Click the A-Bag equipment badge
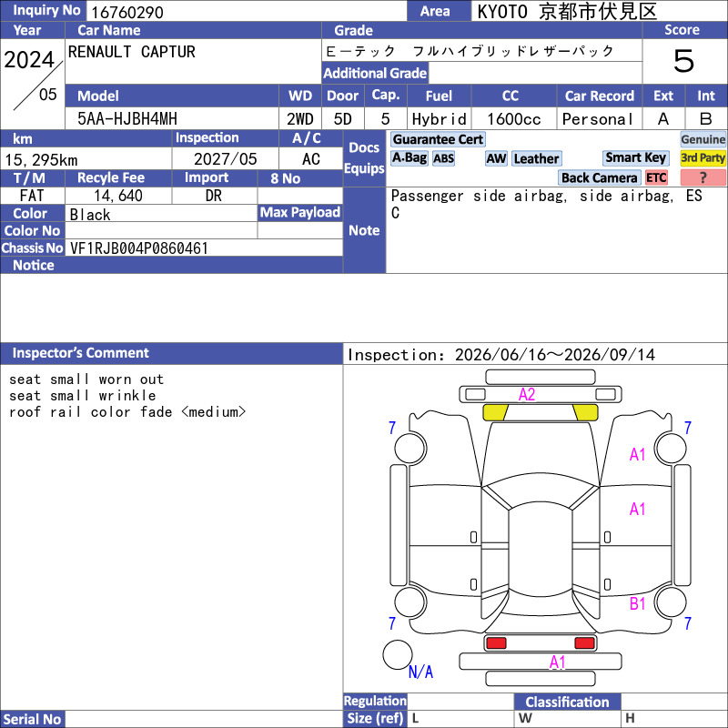The height and width of the screenshot is (728, 728). coord(409,158)
